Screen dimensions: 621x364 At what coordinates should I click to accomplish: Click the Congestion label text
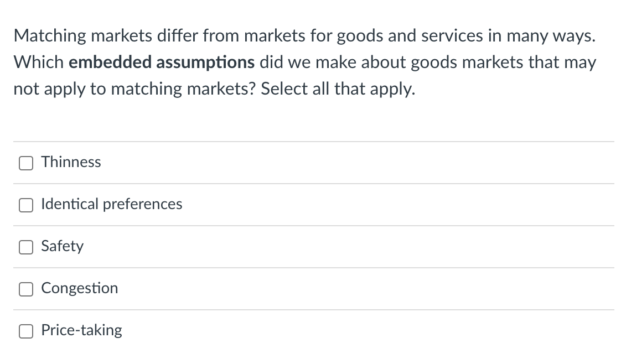pos(79,288)
